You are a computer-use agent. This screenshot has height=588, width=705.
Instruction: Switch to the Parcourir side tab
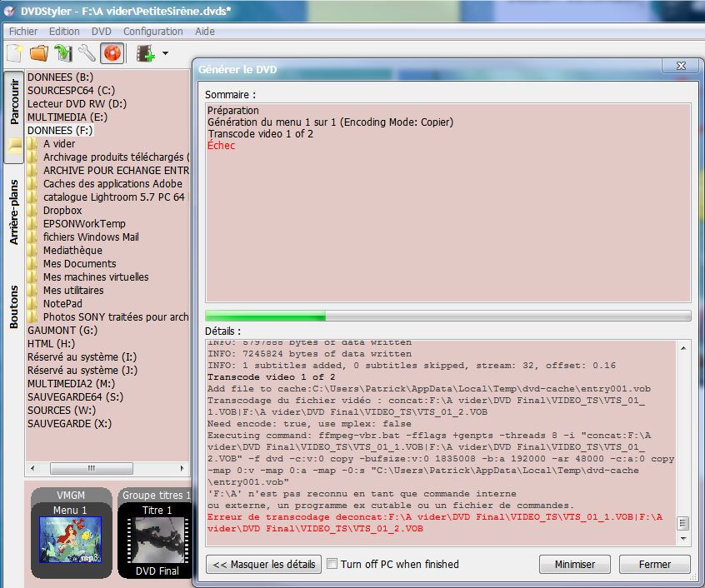[14, 117]
